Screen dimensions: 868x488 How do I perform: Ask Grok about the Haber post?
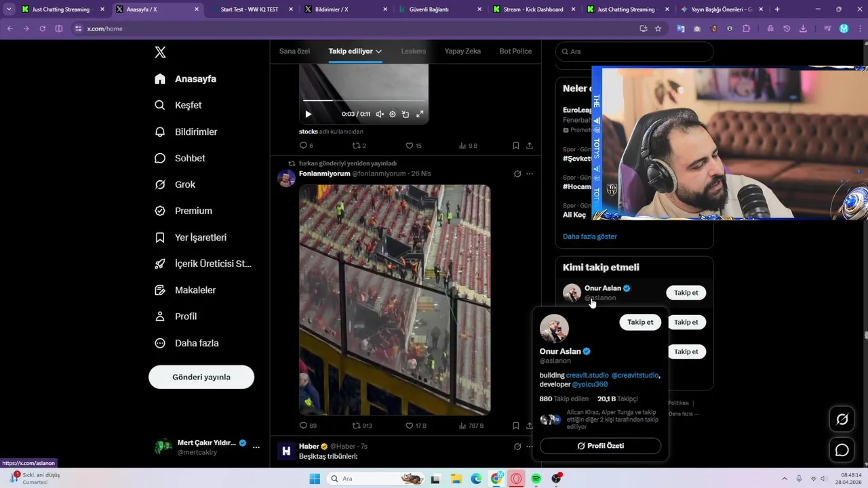517,447
